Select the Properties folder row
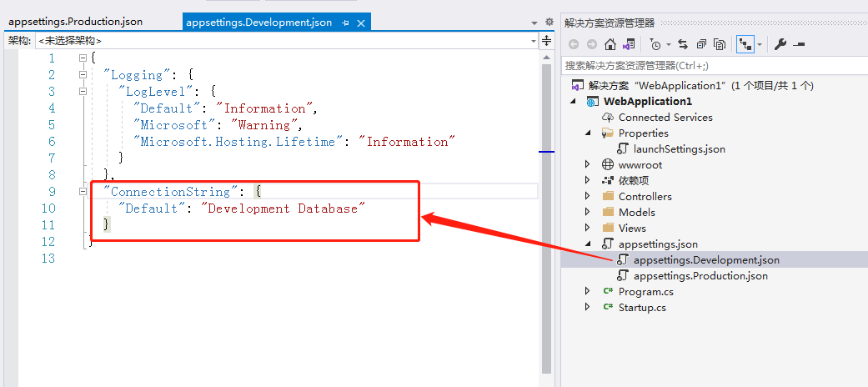 [714, 133]
